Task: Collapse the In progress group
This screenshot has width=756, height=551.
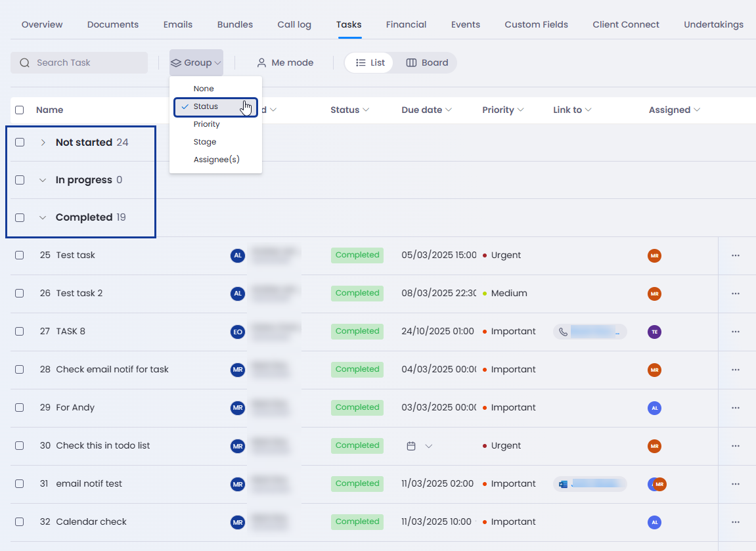Action: (43, 180)
